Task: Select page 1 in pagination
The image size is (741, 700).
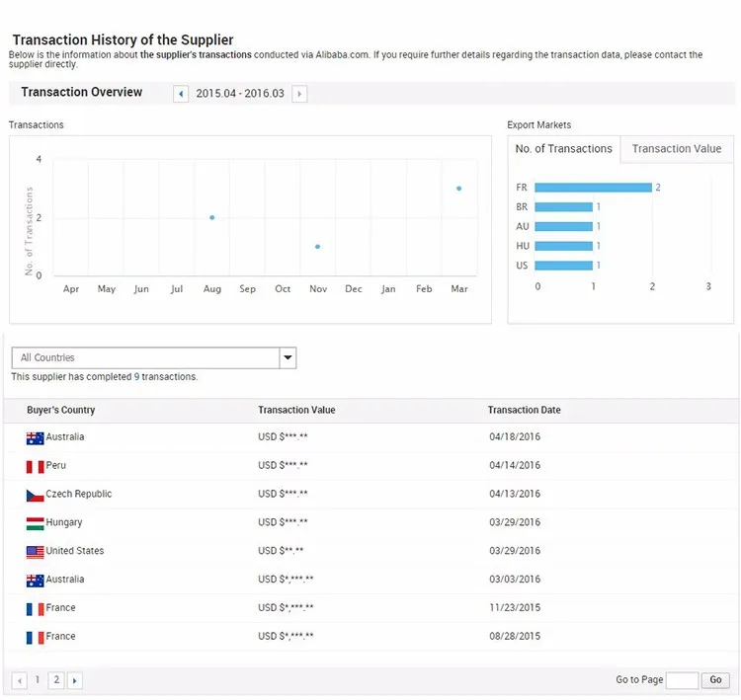Action: point(38,680)
